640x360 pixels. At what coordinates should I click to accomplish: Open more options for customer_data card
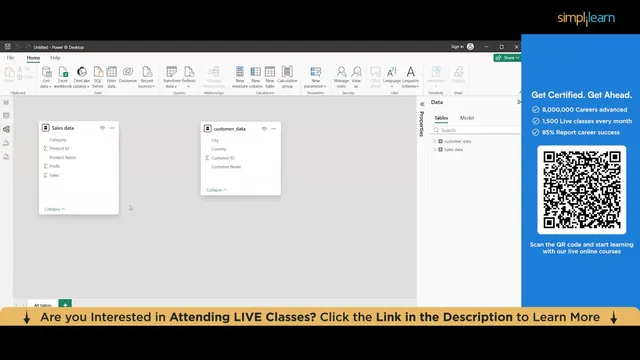pyautogui.click(x=273, y=129)
